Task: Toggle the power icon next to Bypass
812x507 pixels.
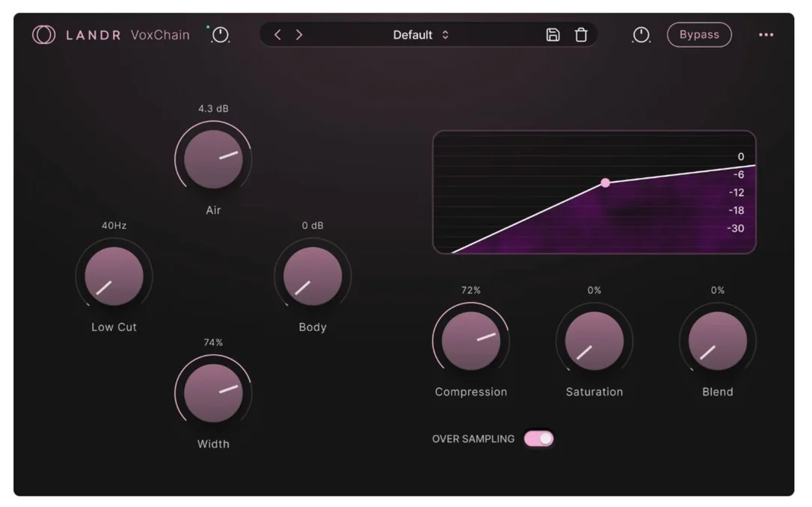Action: 641,34
